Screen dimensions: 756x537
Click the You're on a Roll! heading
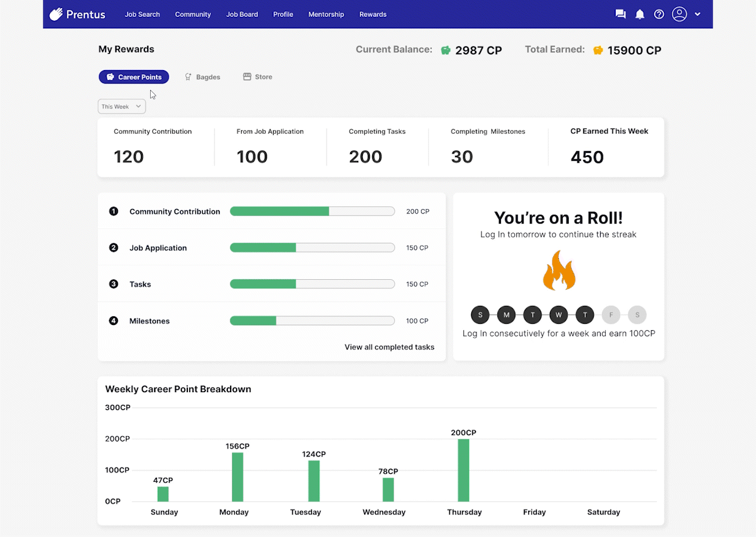[x=559, y=218]
